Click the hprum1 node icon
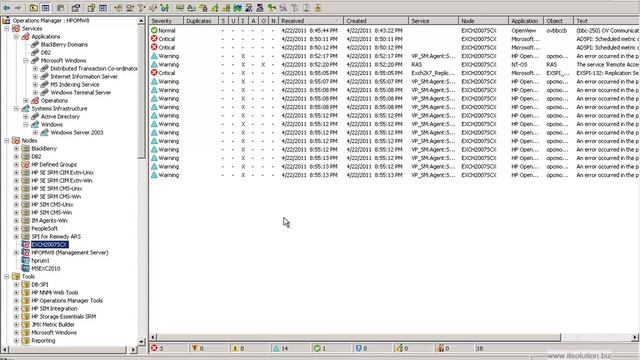Viewport: 640px width, 360px height. tap(25, 260)
